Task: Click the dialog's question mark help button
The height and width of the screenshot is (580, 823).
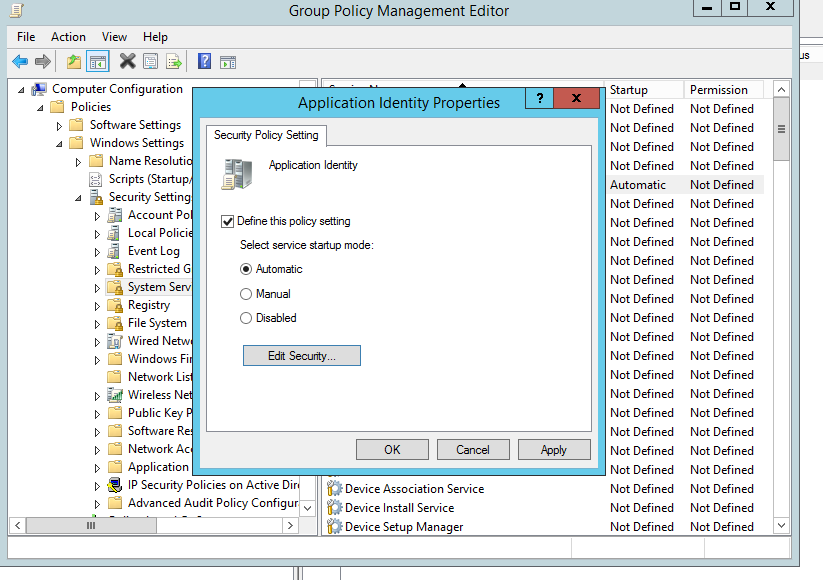Action: tap(540, 98)
